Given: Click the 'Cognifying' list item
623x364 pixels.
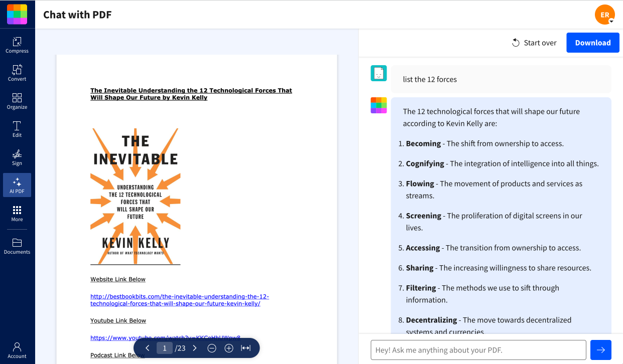Looking at the screenshot, I should click(502, 163).
